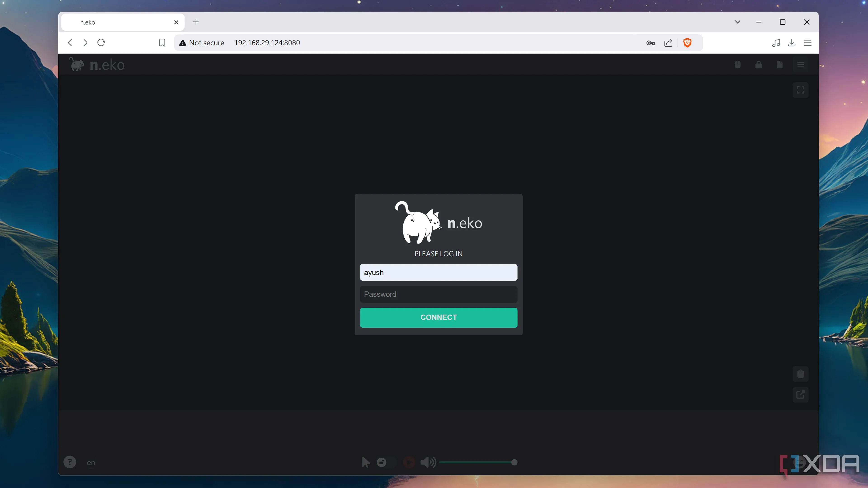Open the help question mark icon
868x488 pixels.
(70, 462)
